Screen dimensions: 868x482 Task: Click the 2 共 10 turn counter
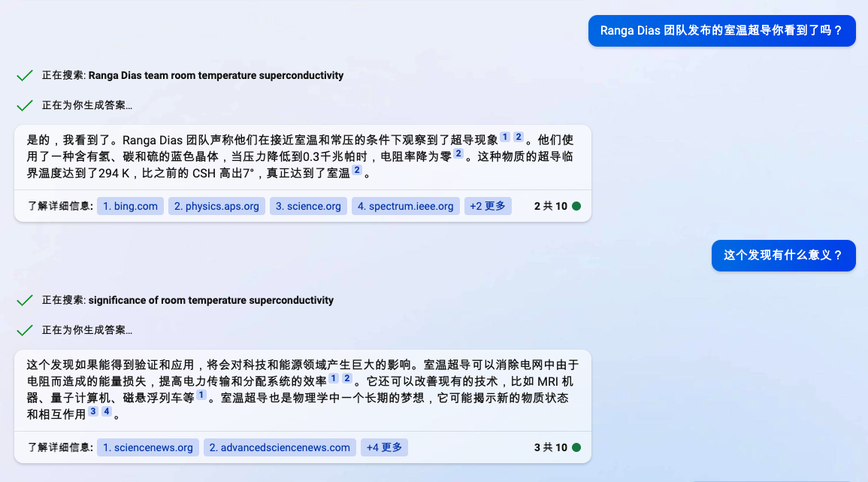point(550,206)
